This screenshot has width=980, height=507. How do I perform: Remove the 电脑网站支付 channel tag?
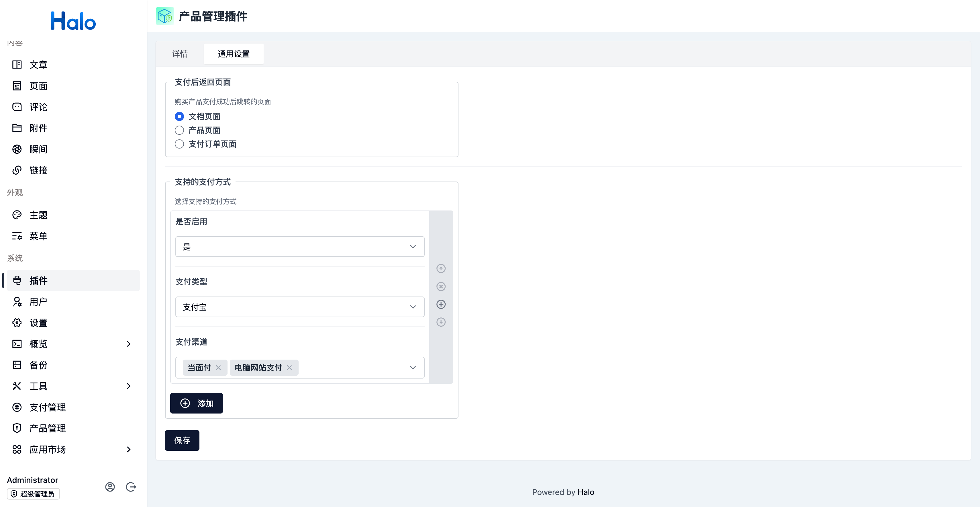(x=289, y=367)
